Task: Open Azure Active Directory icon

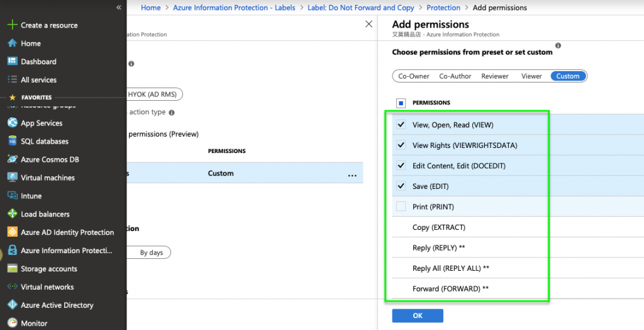Action: [x=11, y=305]
